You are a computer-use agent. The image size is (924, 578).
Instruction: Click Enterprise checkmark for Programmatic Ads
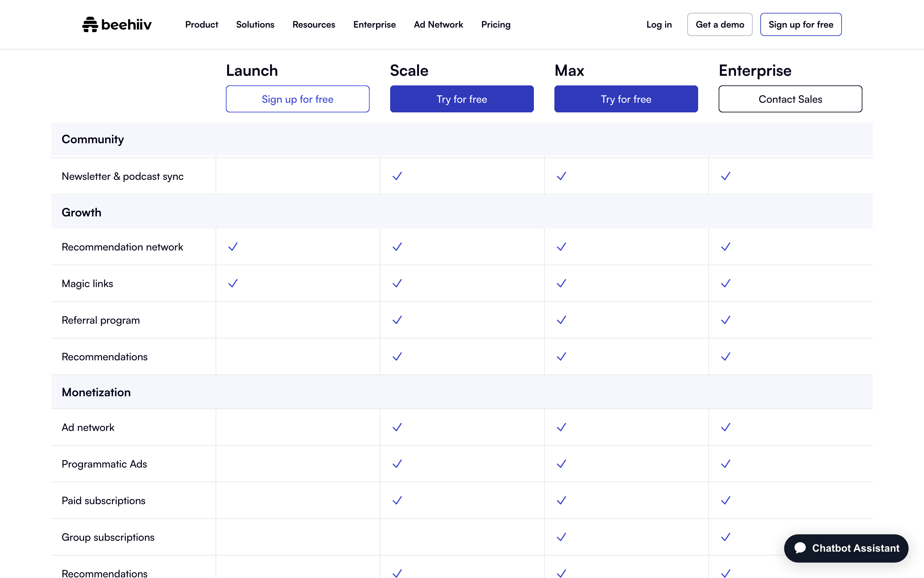[x=725, y=464]
